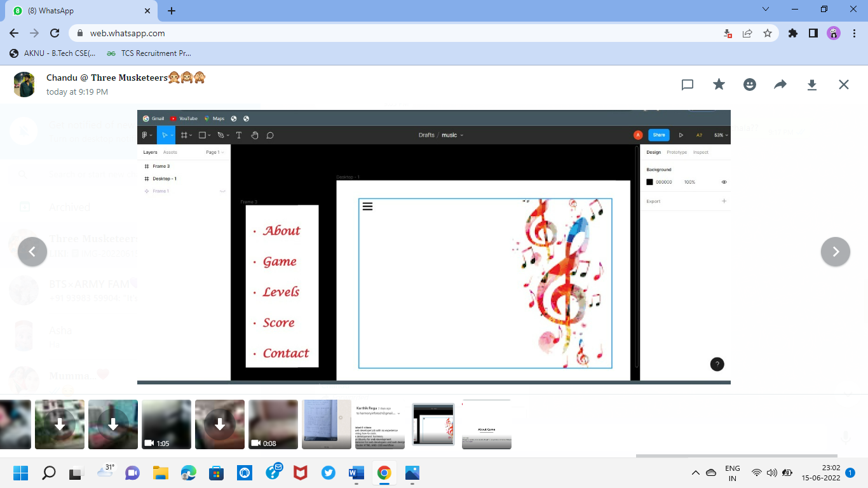Screen dimensions: 868x488
Task: Open a new Chrome tab
Action: [x=172, y=11]
